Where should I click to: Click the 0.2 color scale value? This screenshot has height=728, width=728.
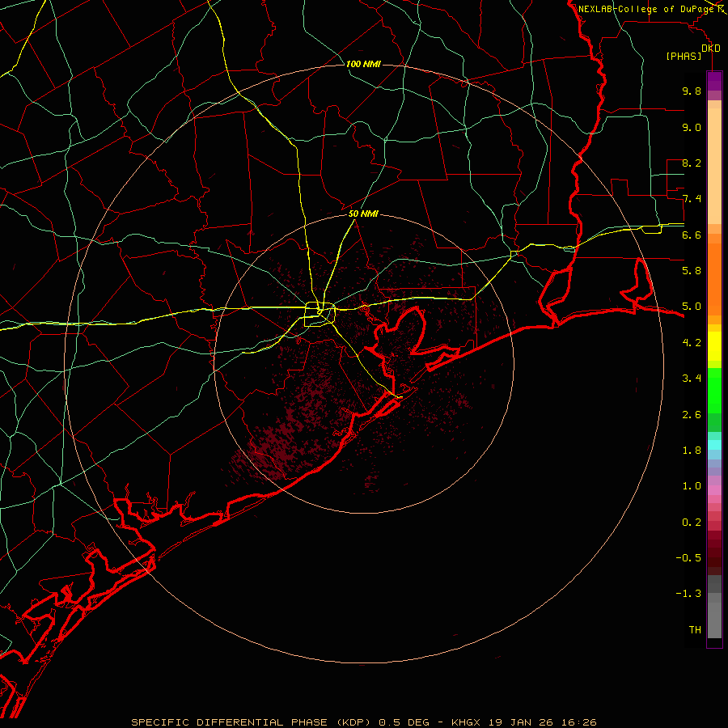pyautogui.click(x=692, y=523)
